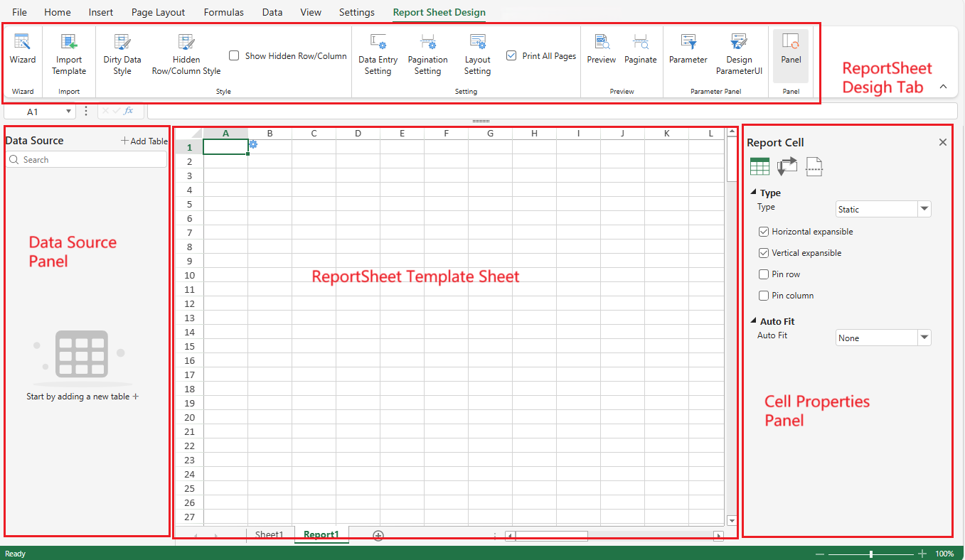This screenshot has height=560, width=965.
Task: Select the cell table icon in Report Cell
Action: (x=759, y=166)
